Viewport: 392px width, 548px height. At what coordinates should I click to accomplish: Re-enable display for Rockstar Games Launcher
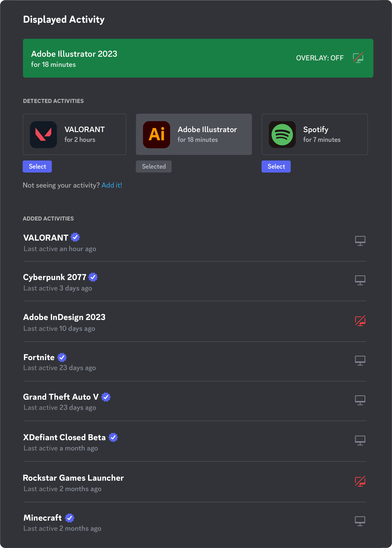(360, 482)
